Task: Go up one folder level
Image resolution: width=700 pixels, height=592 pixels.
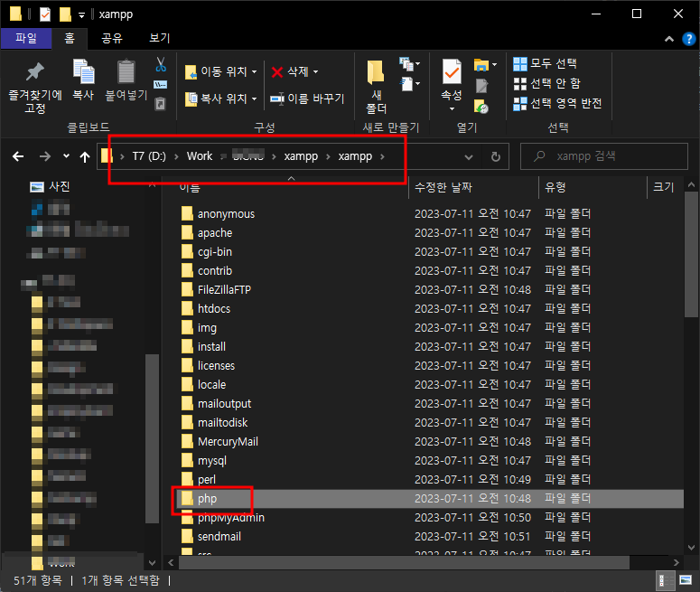Action: click(84, 157)
